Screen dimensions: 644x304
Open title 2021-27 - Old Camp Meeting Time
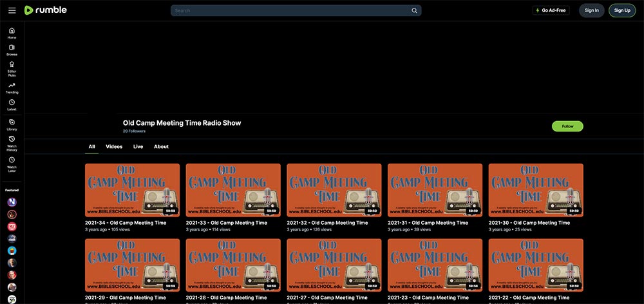[327, 298]
